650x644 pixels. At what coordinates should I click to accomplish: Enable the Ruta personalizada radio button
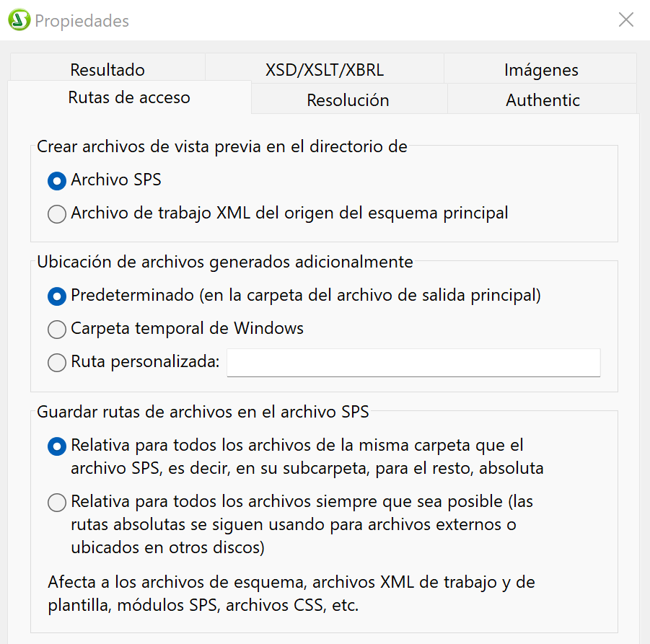pos(56,363)
